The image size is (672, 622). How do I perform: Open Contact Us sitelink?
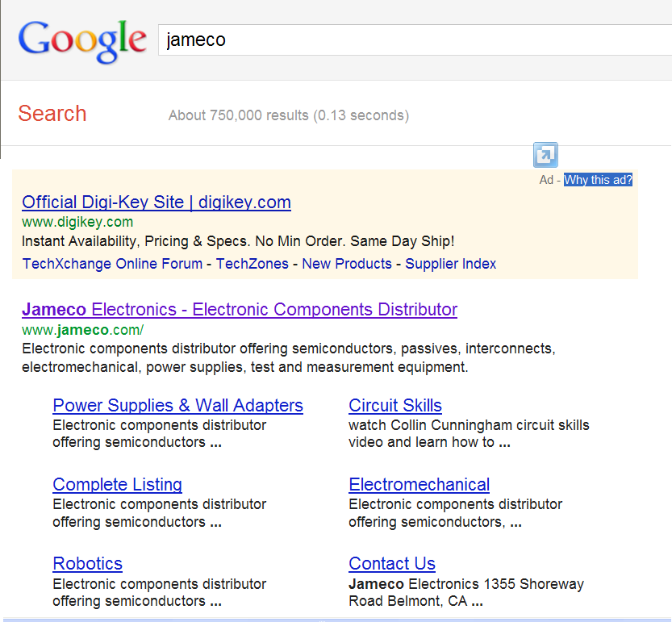pyautogui.click(x=392, y=564)
